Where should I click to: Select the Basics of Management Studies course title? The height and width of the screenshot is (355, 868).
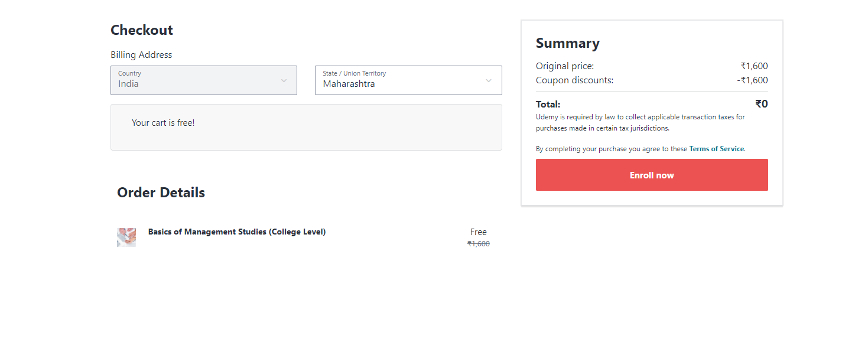coord(236,232)
